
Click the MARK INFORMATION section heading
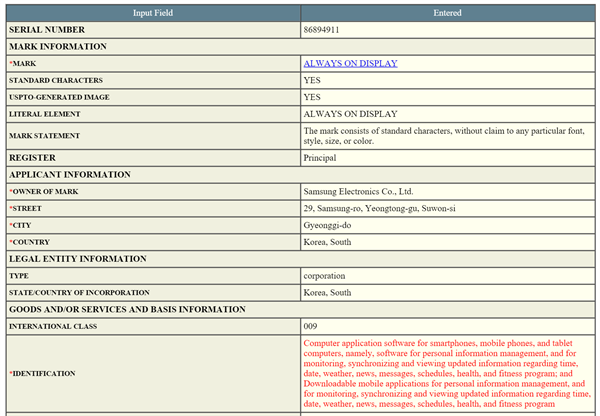(58, 46)
